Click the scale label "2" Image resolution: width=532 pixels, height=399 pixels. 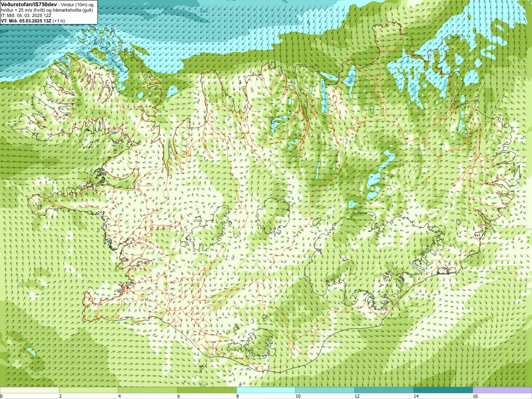coord(60,397)
